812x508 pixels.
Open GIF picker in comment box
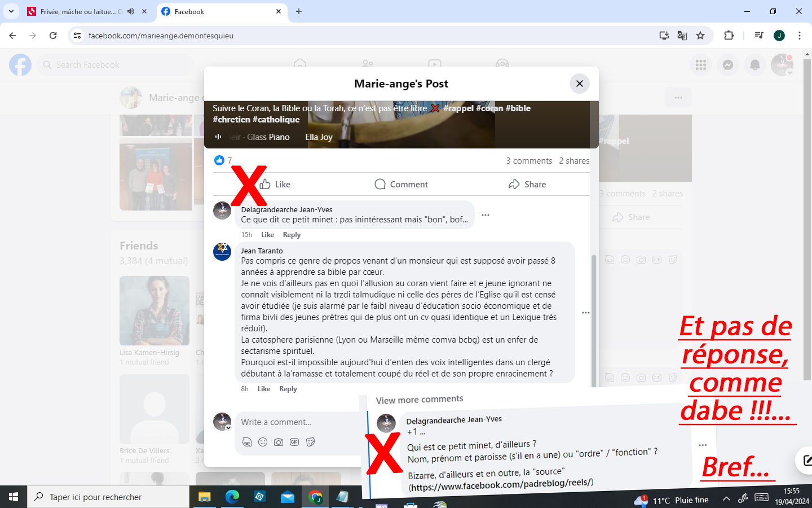pos(294,442)
